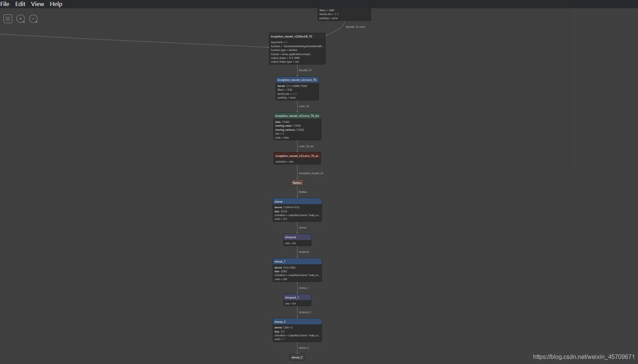Click the dropout edge label
The image size is (638, 364).
(304, 252)
